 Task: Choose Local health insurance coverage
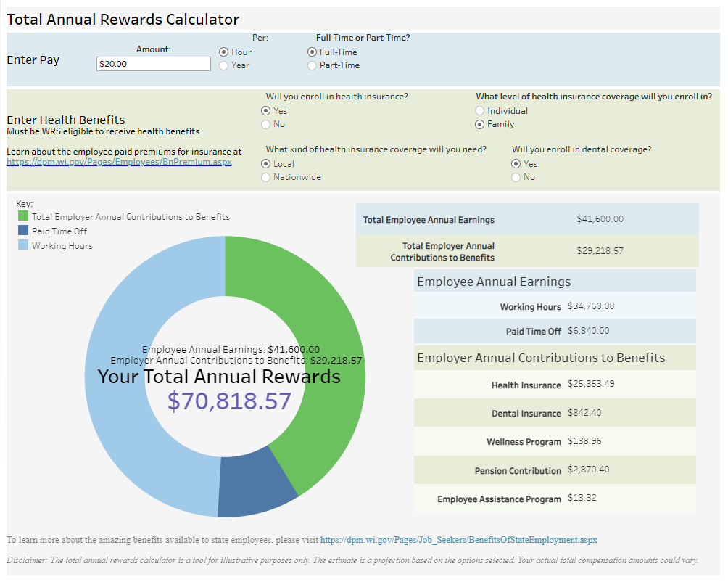point(266,164)
